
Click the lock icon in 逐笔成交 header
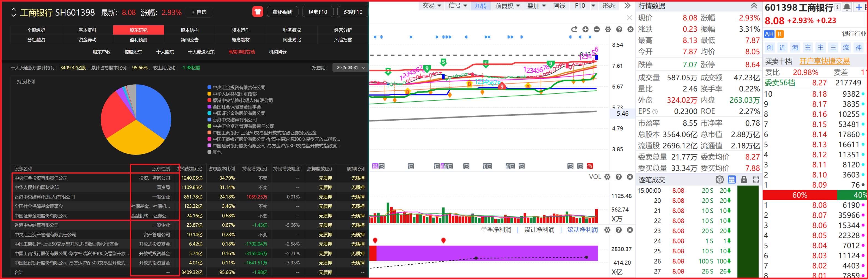click(x=744, y=180)
